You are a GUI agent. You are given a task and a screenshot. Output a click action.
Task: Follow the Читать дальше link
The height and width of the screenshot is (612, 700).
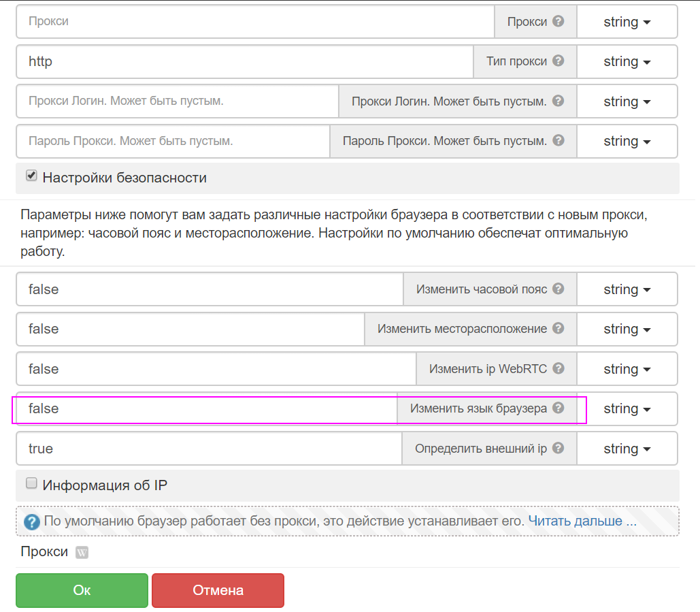click(x=582, y=521)
